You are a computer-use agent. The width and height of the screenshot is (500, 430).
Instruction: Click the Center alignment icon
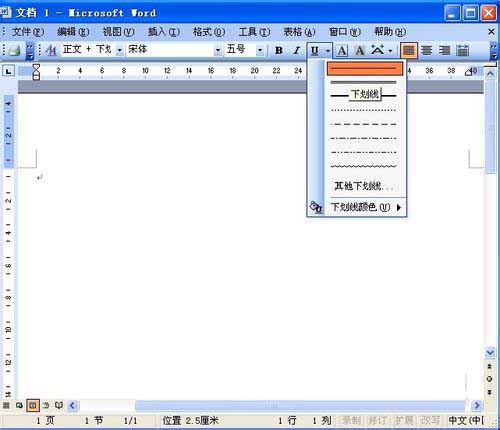(426, 50)
